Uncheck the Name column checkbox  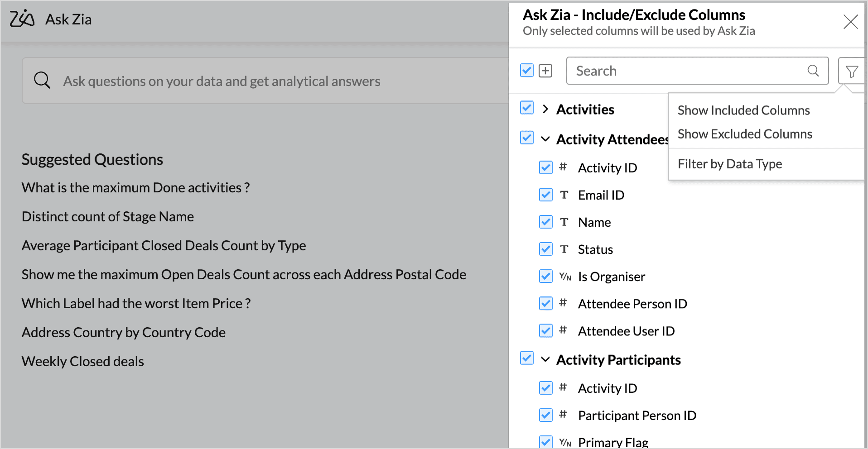(x=546, y=222)
